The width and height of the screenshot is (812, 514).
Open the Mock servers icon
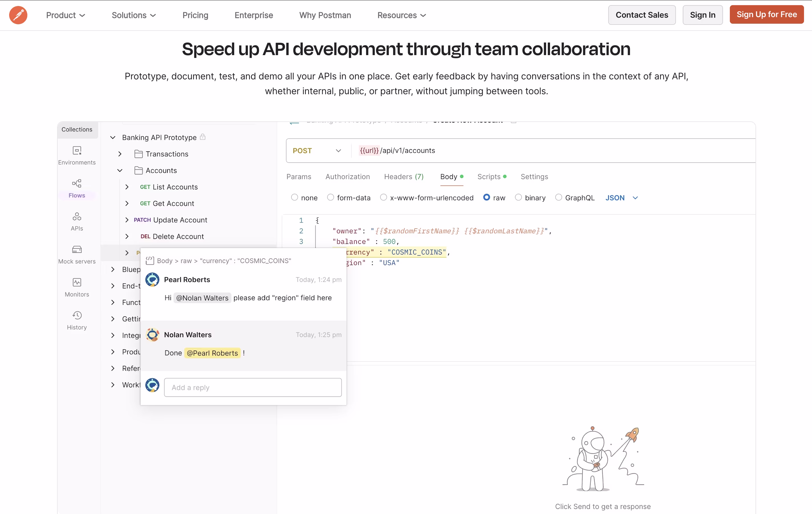pos(77,249)
